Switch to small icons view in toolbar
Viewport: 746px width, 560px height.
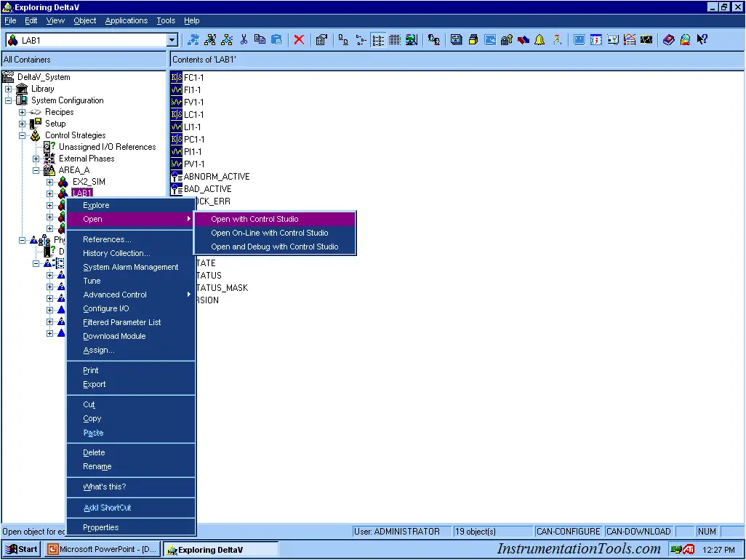pos(361,40)
